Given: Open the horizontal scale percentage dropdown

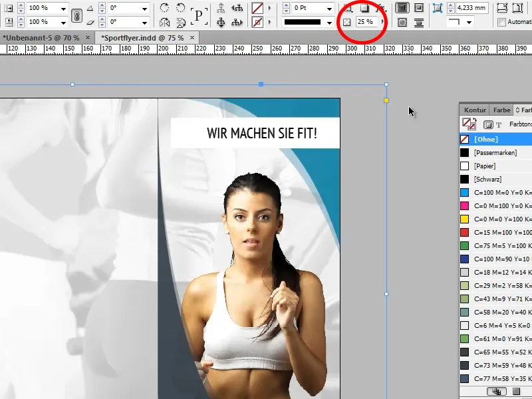Looking at the screenshot, I should pos(63,9).
